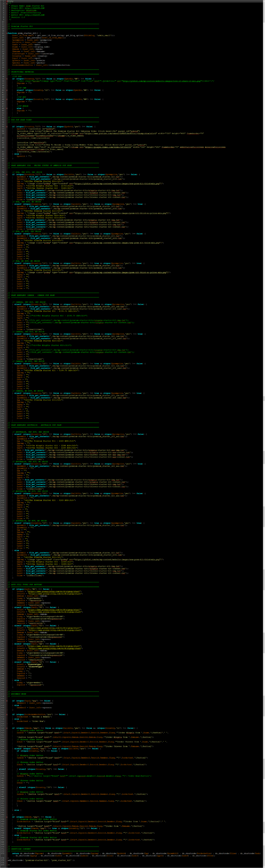Click line number 1 in the gutter

pos(3,1)
